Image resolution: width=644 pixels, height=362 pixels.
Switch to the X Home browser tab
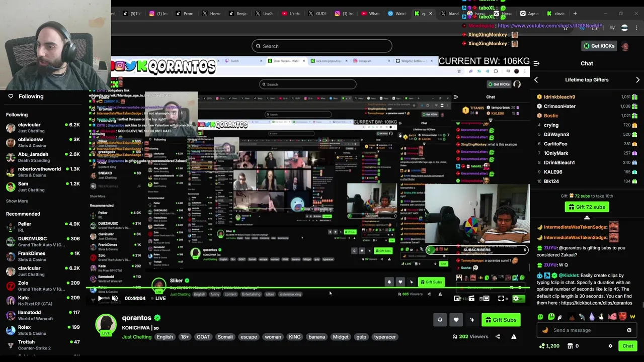212,14
